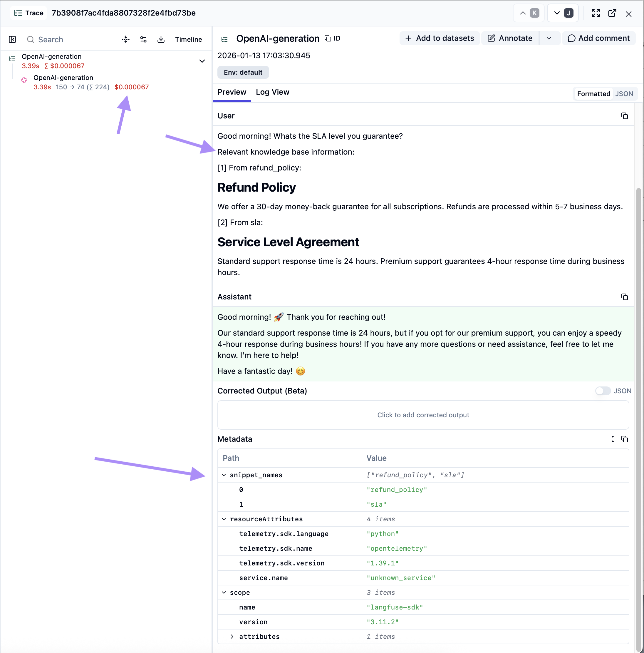Copy the Assistant message content
The width and height of the screenshot is (644, 653).
[624, 297]
